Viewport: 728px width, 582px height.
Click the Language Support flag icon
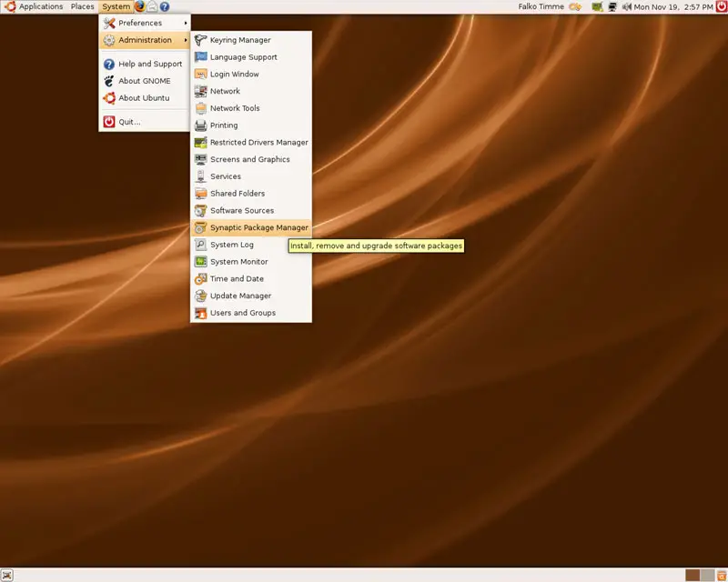[x=200, y=57]
